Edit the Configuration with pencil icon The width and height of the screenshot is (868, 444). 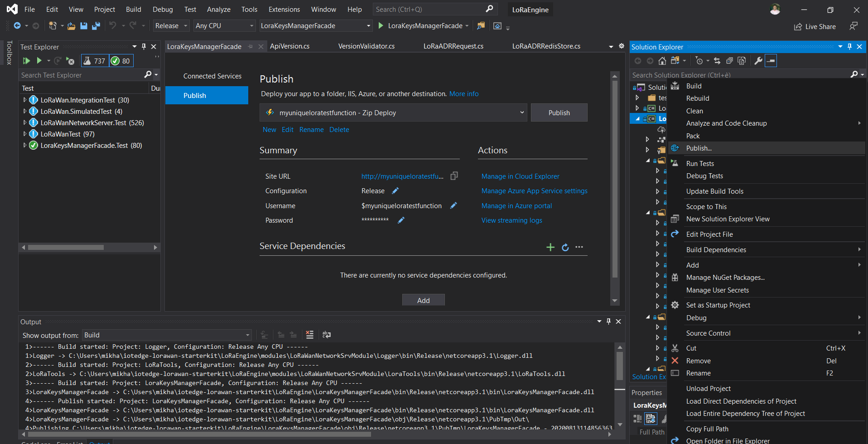coord(395,190)
